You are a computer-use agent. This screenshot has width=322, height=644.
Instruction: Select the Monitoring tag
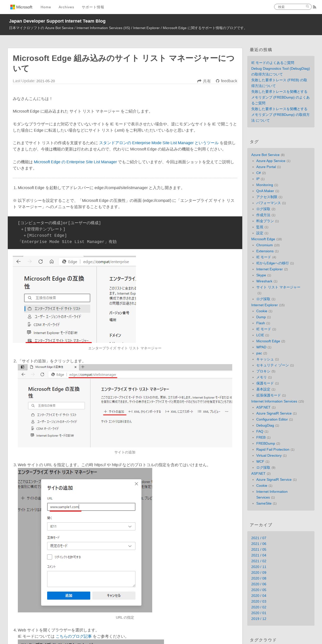click(264, 185)
